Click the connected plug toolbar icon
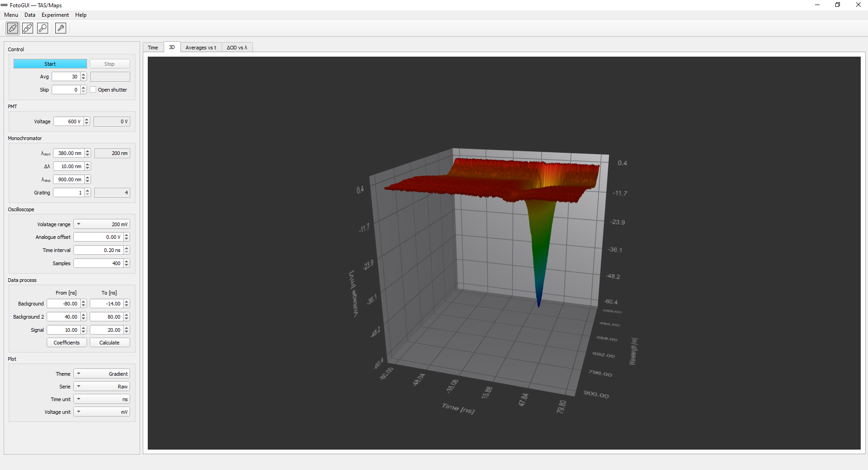The image size is (868, 470). tap(13, 28)
